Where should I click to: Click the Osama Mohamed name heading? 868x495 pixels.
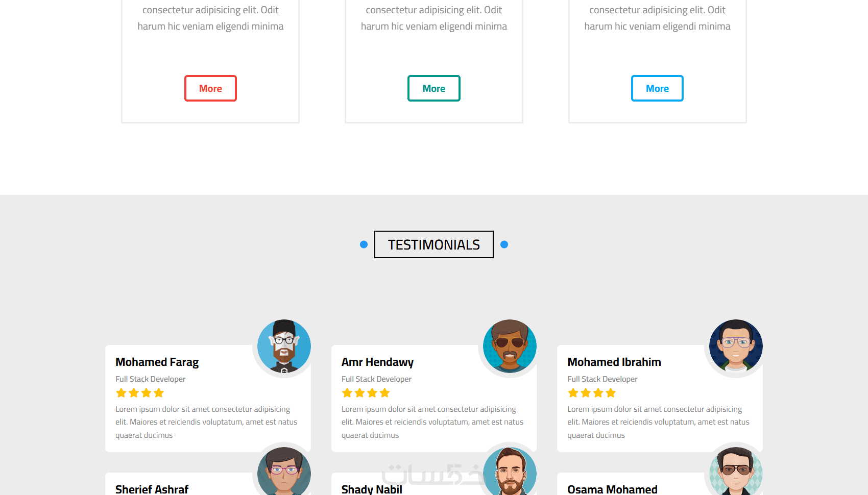pyautogui.click(x=612, y=489)
